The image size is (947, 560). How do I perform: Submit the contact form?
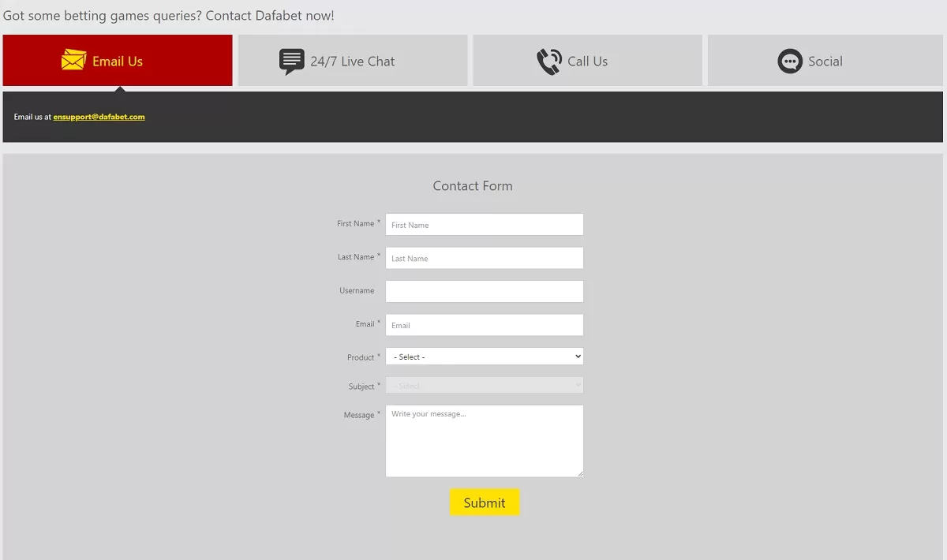(x=485, y=502)
